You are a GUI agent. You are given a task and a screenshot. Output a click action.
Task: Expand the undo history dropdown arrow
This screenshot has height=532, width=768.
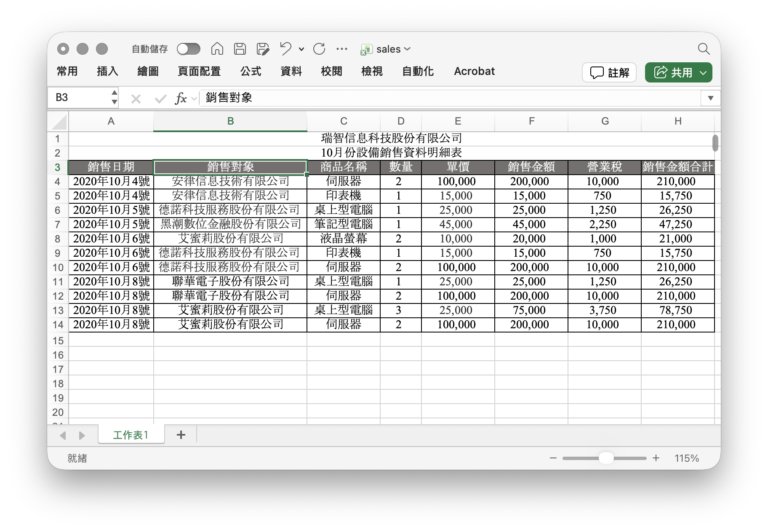[x=301, y=49]
